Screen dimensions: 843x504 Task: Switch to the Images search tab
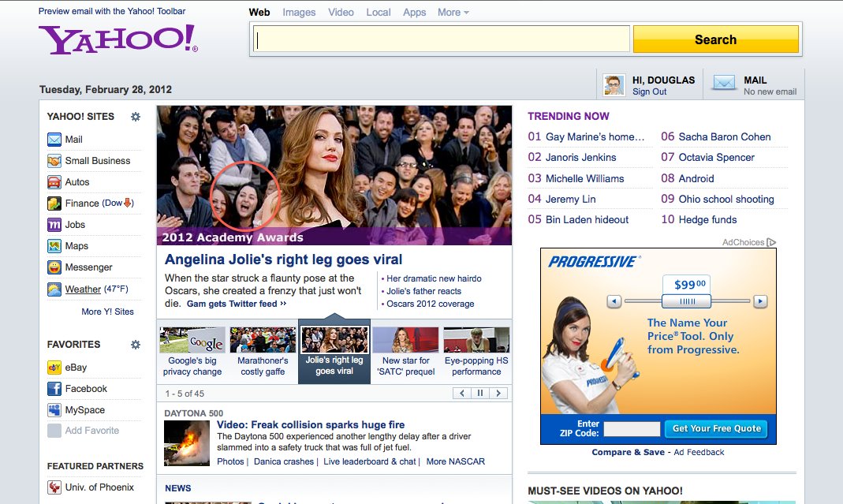299,13
